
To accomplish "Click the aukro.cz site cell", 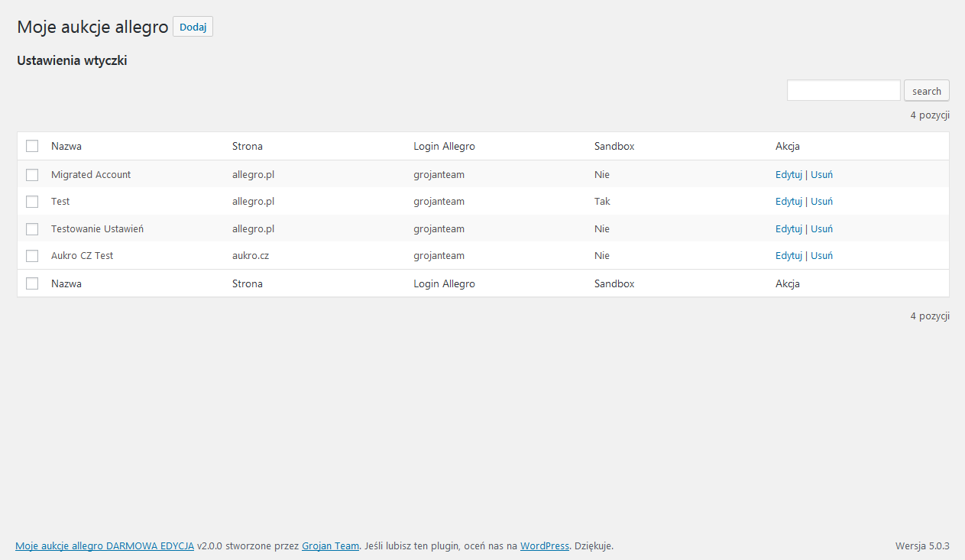I will [x=251, y=256].
